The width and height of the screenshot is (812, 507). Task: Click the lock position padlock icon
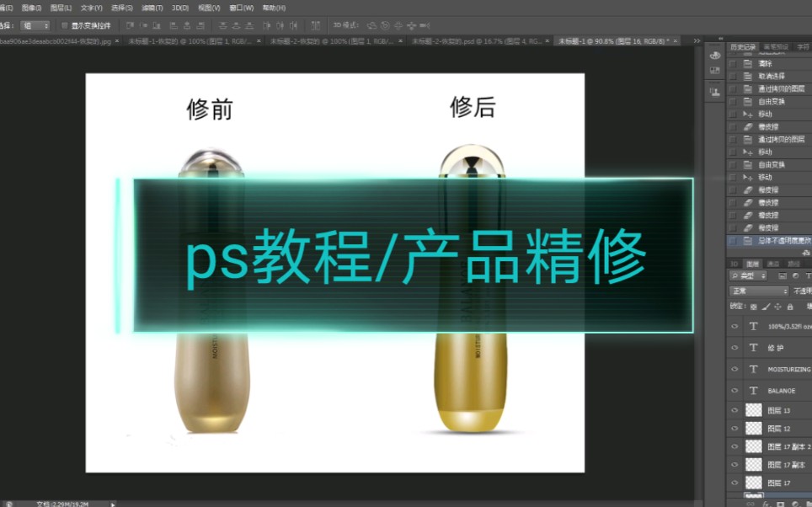tap(790, 307)
